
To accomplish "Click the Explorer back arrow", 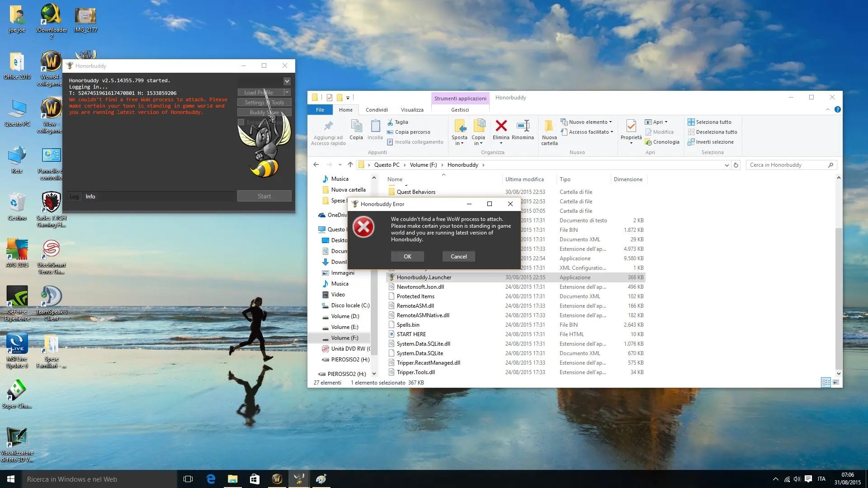I will tap(316, 165).
